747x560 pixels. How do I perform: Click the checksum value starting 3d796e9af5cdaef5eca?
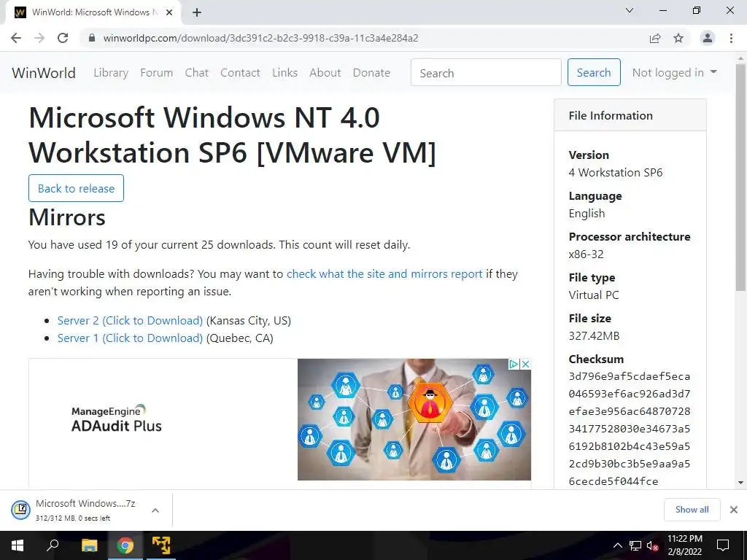point(630,429)
